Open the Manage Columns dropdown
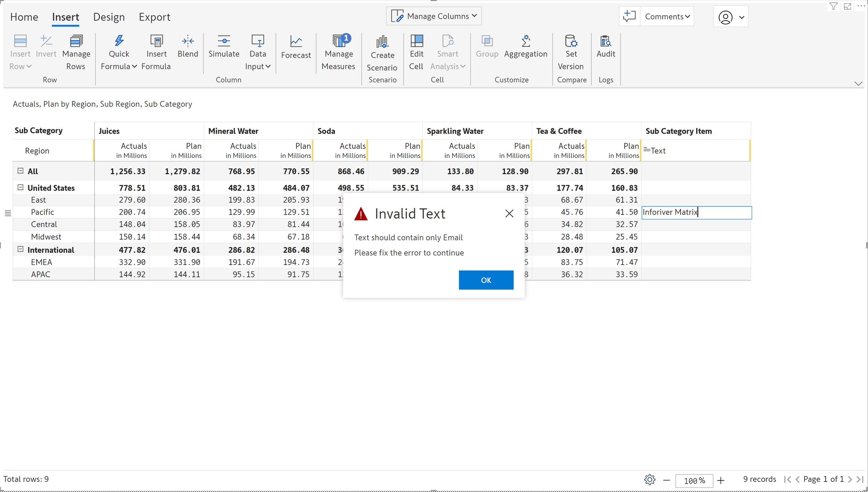The image size is (868, 492). [x=434, y=16]
